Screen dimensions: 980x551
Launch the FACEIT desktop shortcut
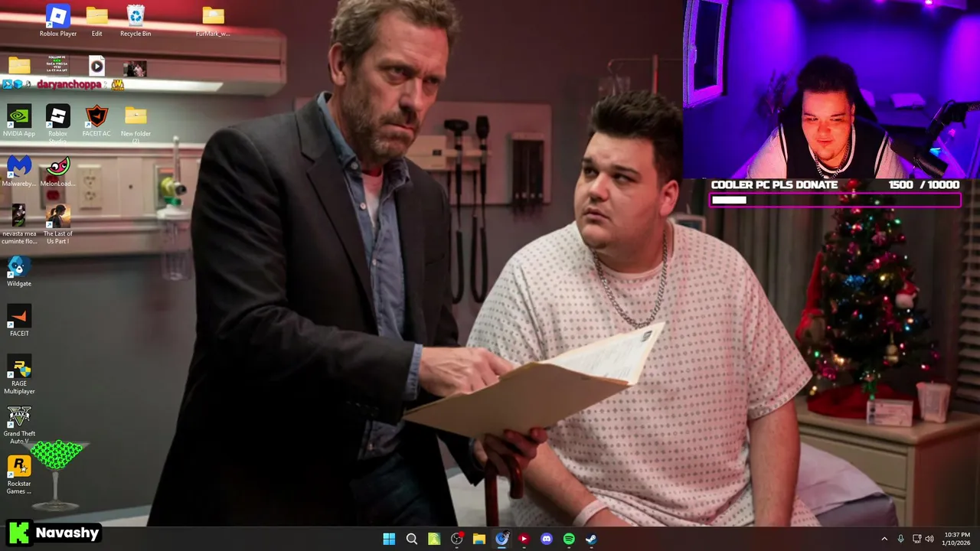pyautogui.click(x=19, y=321)
